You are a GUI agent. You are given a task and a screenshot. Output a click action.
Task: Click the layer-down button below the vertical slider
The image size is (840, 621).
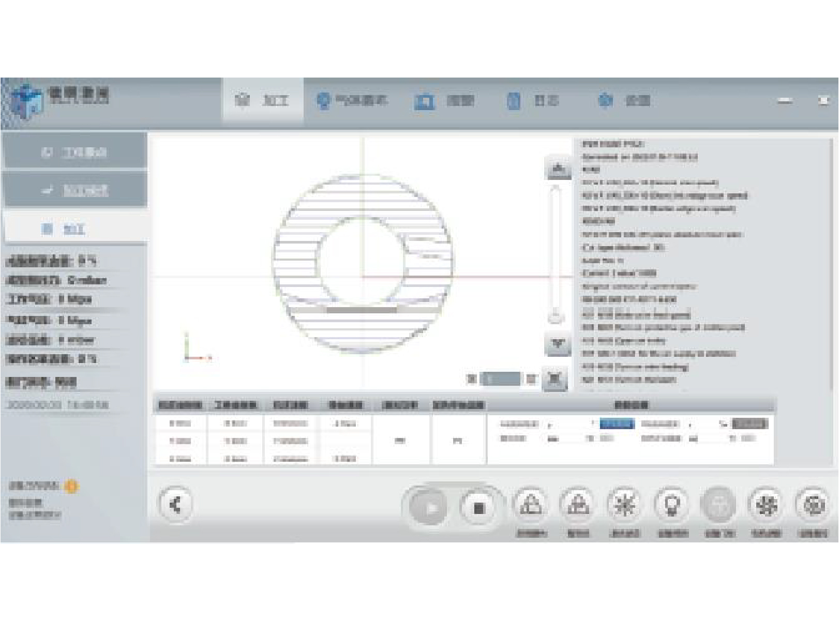(x=558, y=343)
